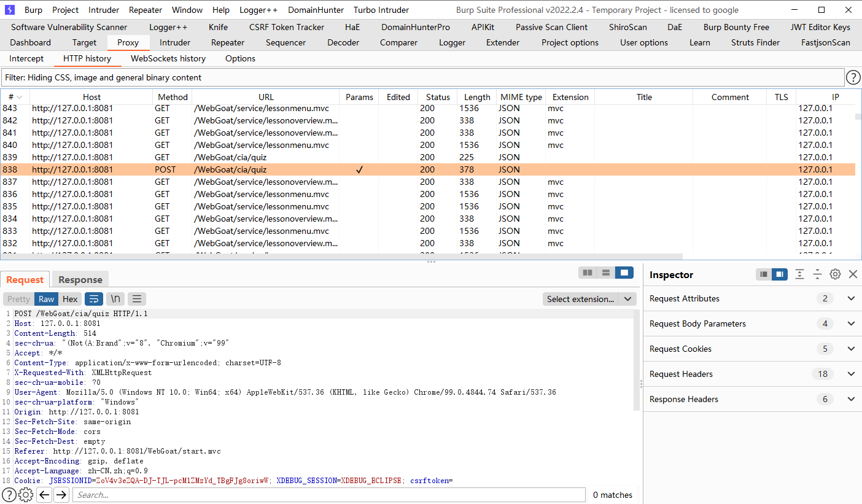Image resolution: width=862 pixels, height=504 pixels.
Task: Dock the Inspector to the right side
Action: [780, 274]
